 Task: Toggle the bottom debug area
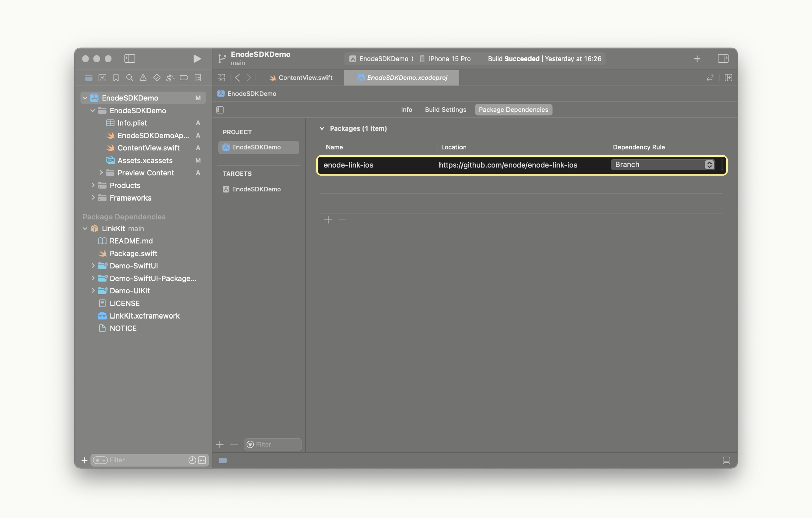(x=726, y=461)
